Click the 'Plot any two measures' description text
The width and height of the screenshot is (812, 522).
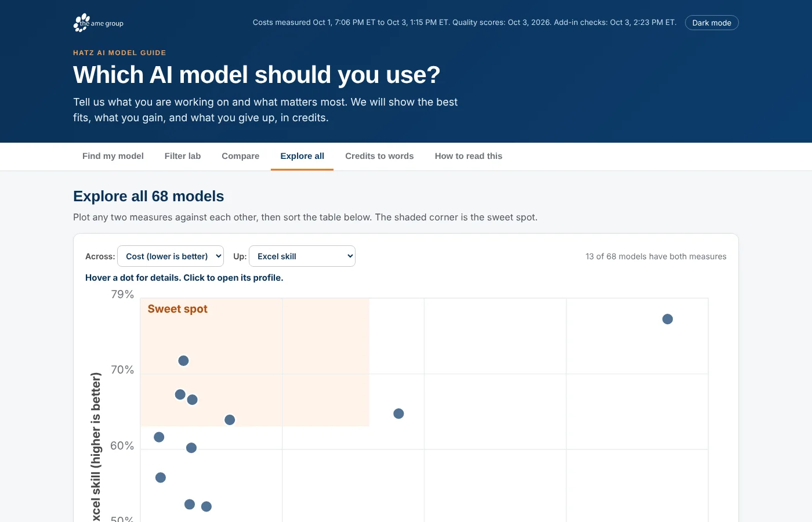(x=305, y=217)
